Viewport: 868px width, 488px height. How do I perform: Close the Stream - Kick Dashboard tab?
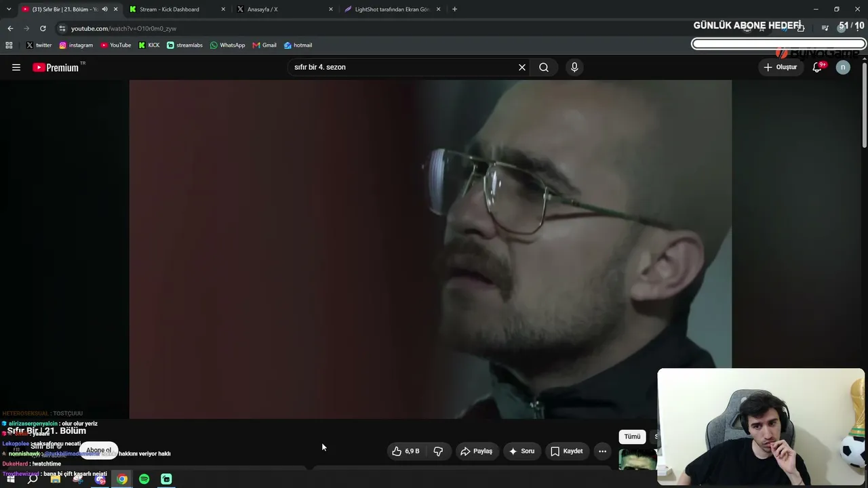223,9
